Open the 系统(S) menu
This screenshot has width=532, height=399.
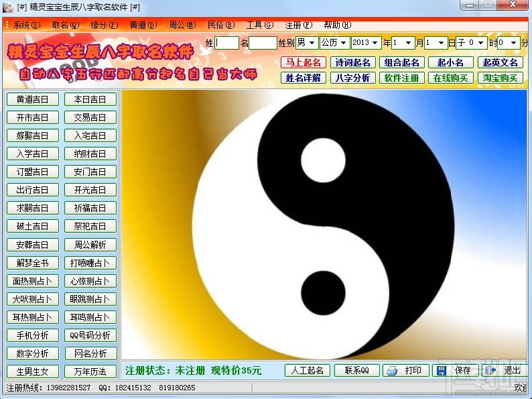coord(26,25)
